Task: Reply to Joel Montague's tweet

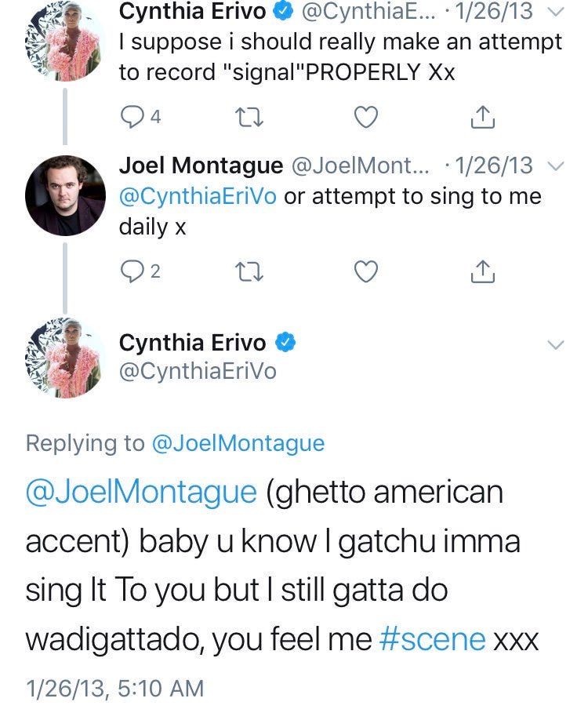Action: click(x=131, y=271)
